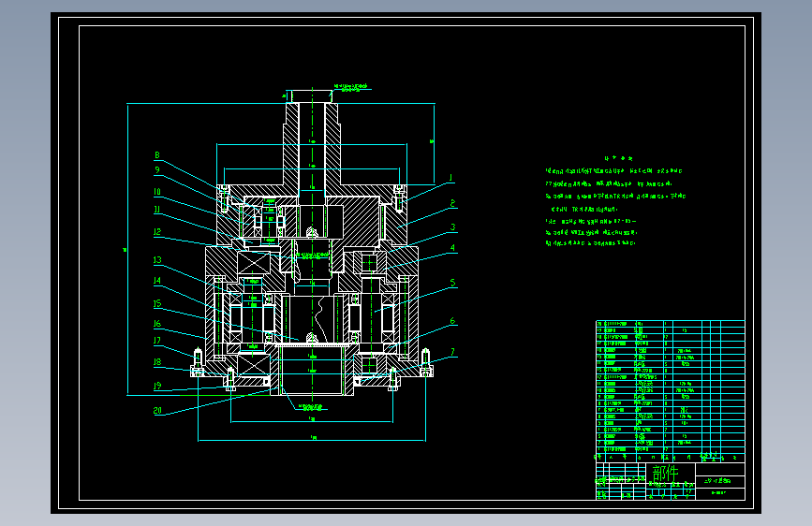
Task: Select part callout number 5
Action: point(452,283)
